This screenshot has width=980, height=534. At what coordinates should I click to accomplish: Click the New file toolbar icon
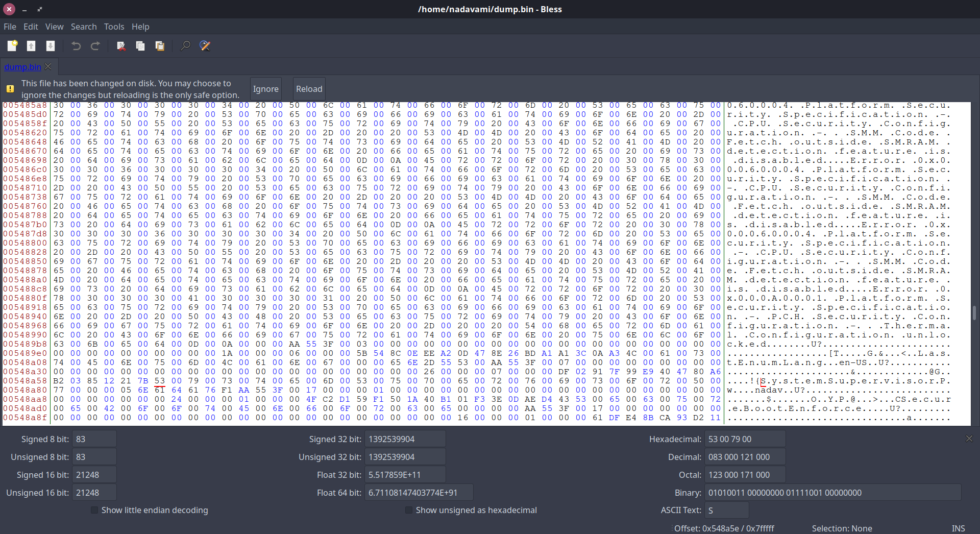pyautogui.click(x=12, y=46)
